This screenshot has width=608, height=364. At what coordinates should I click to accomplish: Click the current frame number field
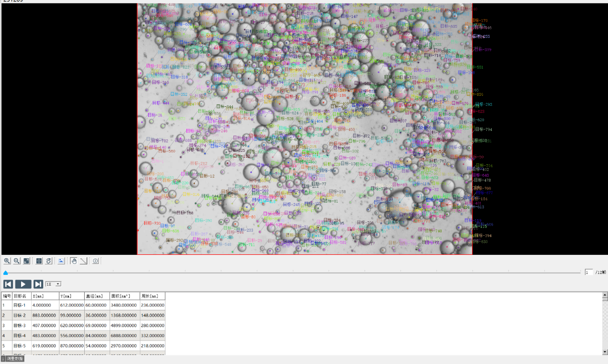589,272
